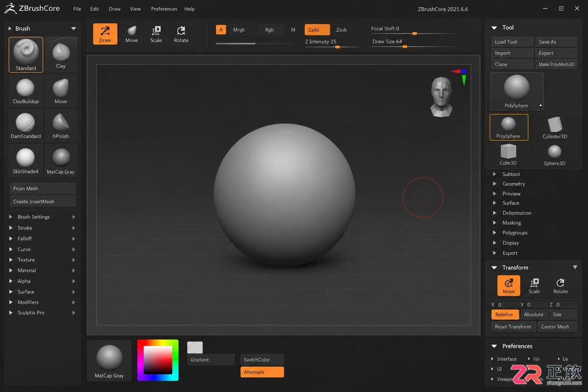Expand the Alpha section
This screenshot has height=392, width=588.
[42, 281]
